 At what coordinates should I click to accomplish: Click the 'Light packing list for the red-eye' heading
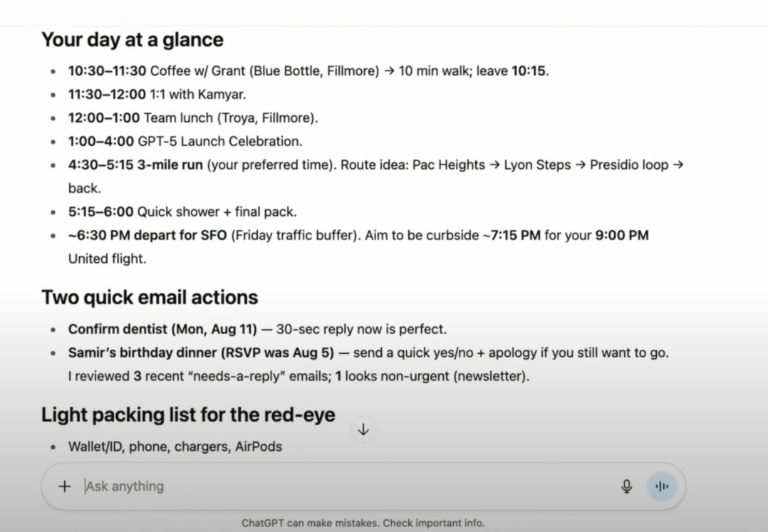point(188,414)
